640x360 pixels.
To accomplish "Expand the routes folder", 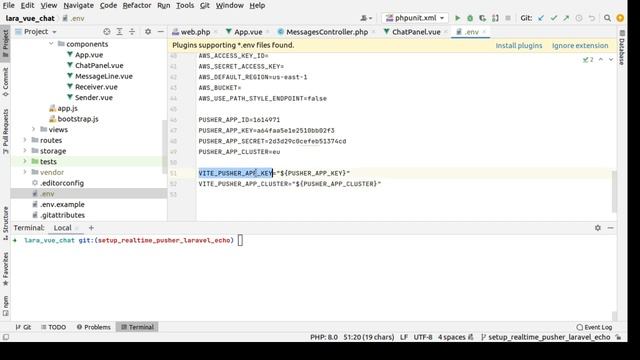I will tap(25, 140).
